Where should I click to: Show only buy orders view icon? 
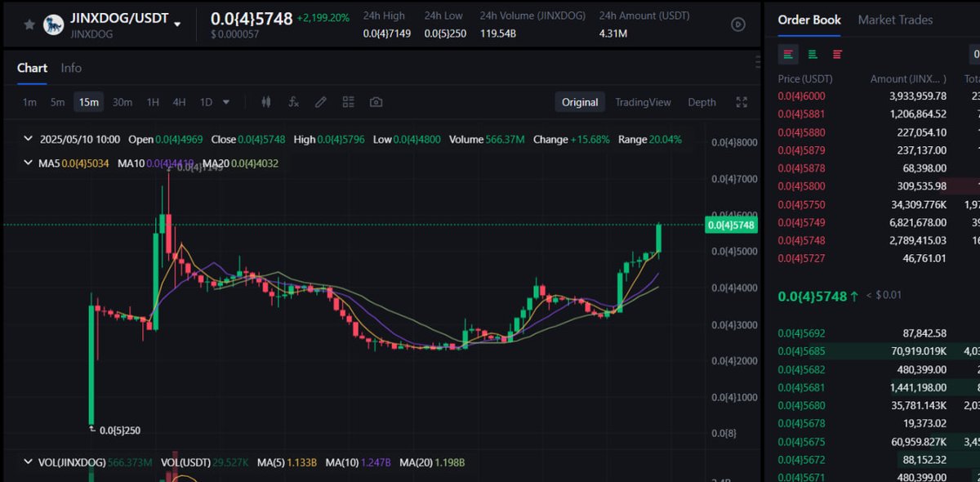click(813, 54)
